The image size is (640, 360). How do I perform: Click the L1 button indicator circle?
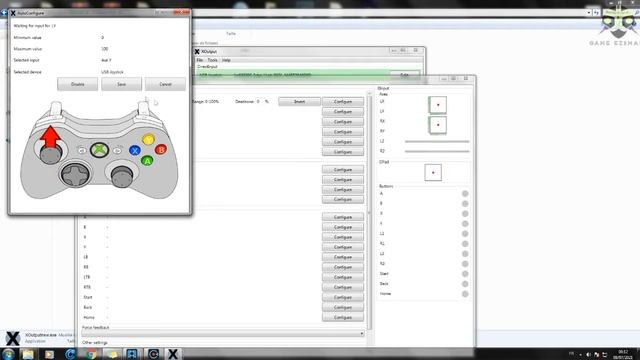click(x=465, y=234)
